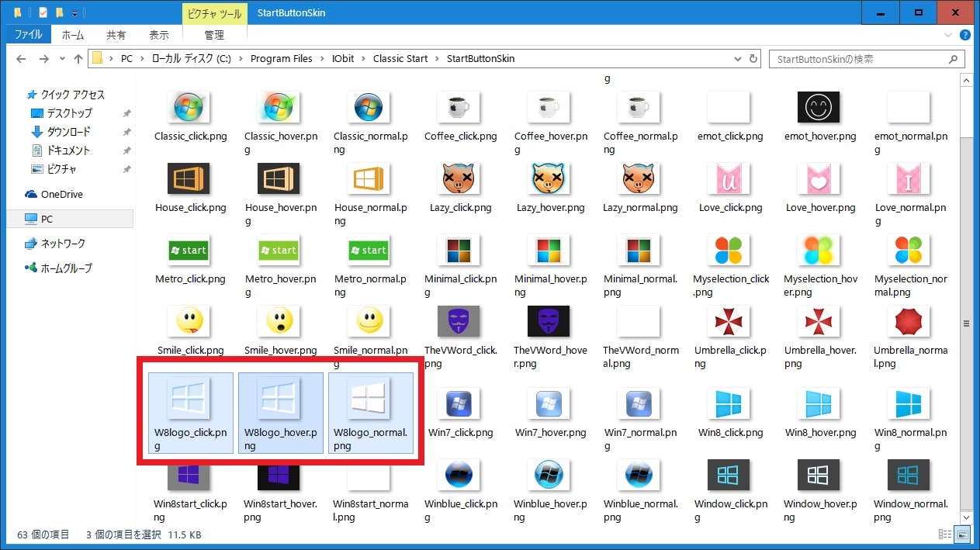Switch to details view layout

coord(945,534)
